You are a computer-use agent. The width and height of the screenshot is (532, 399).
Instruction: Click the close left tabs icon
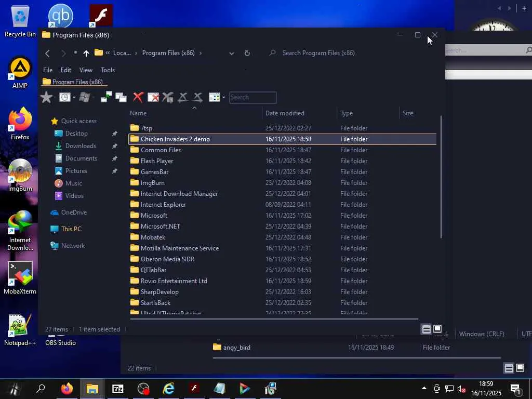coord(183,97)
